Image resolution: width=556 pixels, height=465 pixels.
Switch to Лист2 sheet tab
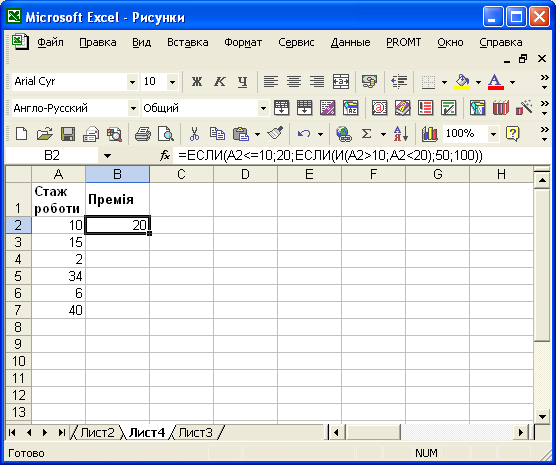(97, 433)
